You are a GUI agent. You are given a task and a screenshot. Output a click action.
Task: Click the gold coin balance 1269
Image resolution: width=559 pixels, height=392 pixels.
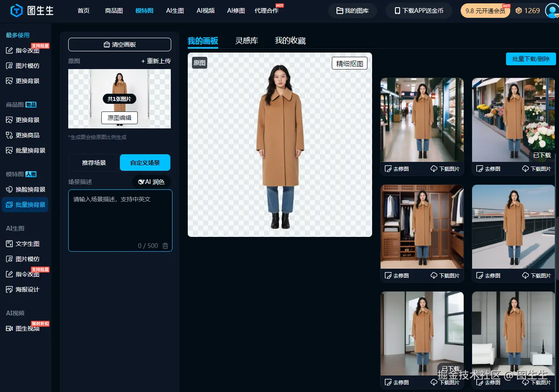point(528,11)
